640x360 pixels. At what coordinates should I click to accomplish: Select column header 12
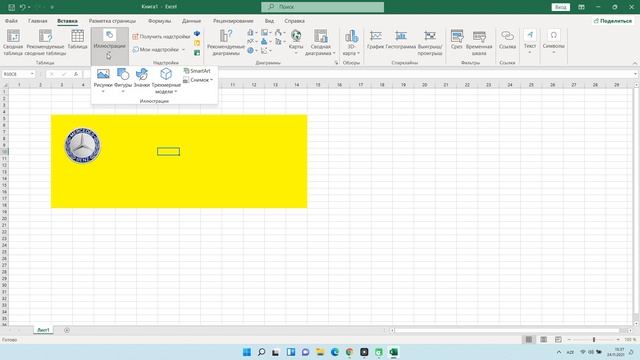tap(253, 85)
